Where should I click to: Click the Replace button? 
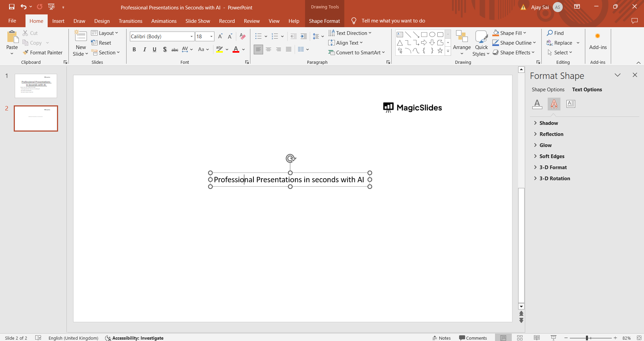click(x=563, y=43)
